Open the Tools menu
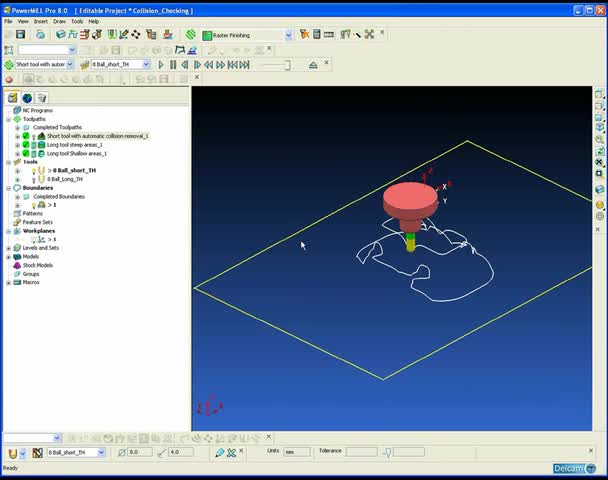 (77, 21)
